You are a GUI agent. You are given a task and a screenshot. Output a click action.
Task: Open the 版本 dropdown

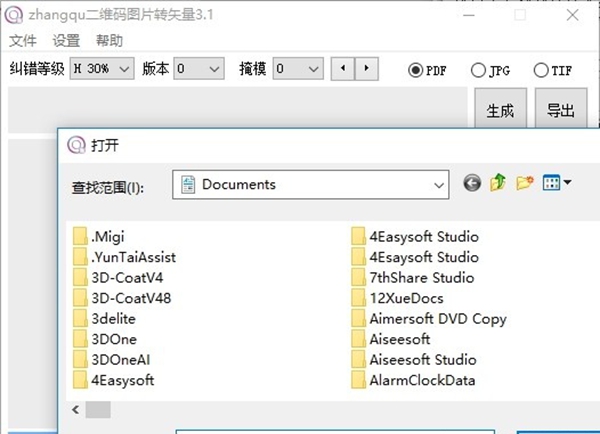click(199, 69)
